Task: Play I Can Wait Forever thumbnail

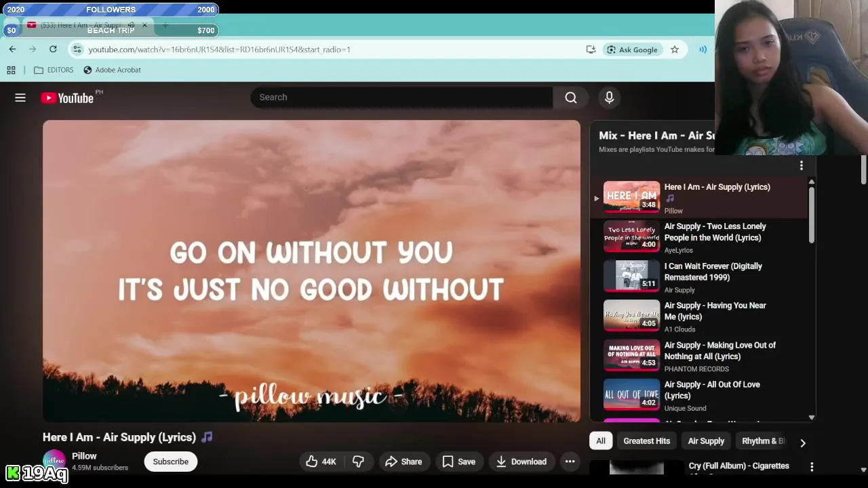Action: coord(631,276)
